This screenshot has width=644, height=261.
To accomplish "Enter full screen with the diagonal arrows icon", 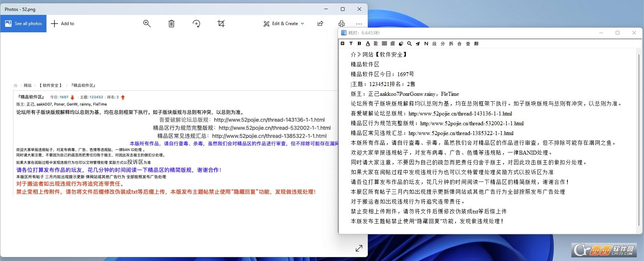I will [359, 248].
